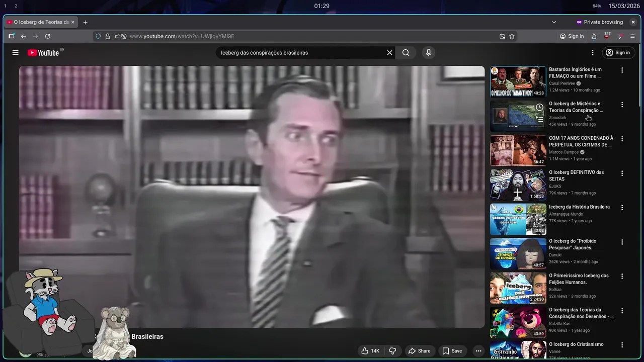644x362 pixels.
Task: Click the Private browsing indicator
Action: click(x=600, y=22)
